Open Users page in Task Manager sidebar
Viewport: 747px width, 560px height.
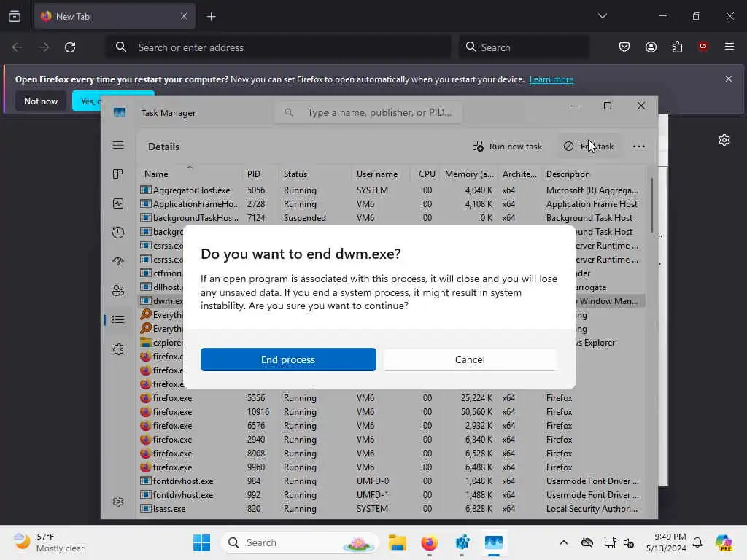[x=118, y=290]
